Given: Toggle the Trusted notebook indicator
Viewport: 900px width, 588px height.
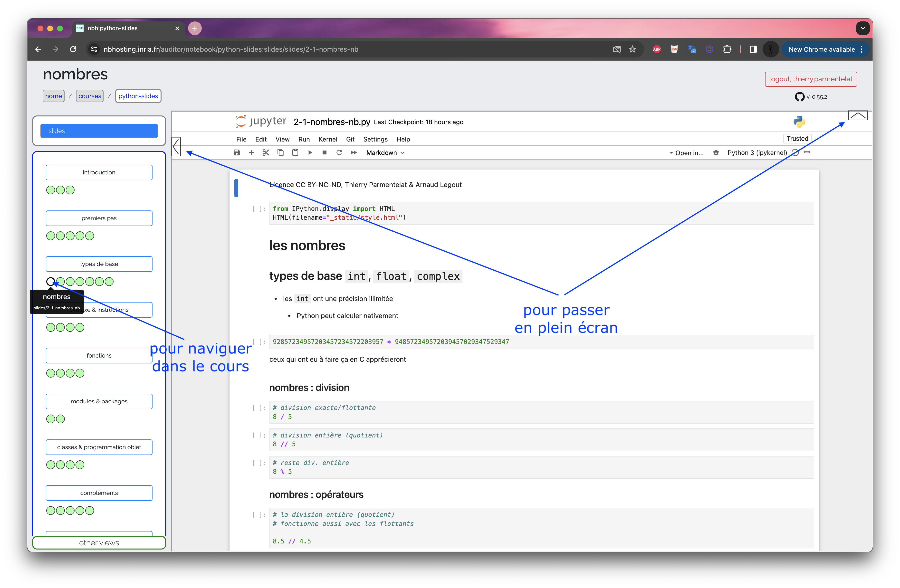Looking at the screenshot, I should point(797,139).
